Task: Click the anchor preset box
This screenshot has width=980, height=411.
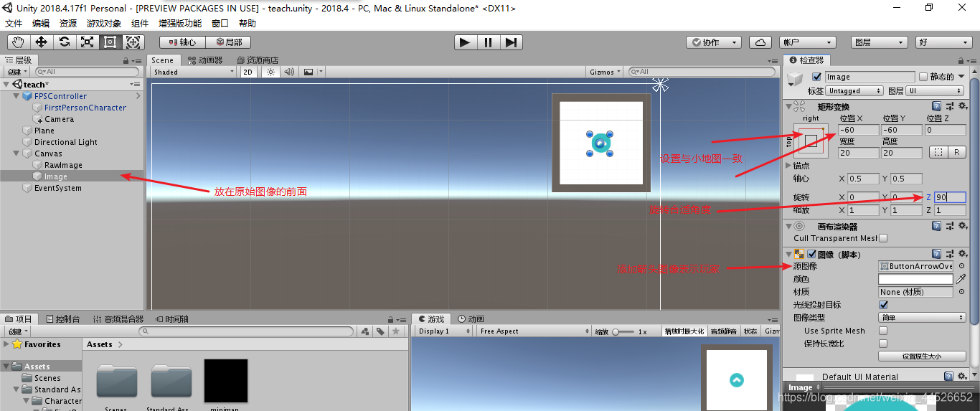Action: point(811,141)
